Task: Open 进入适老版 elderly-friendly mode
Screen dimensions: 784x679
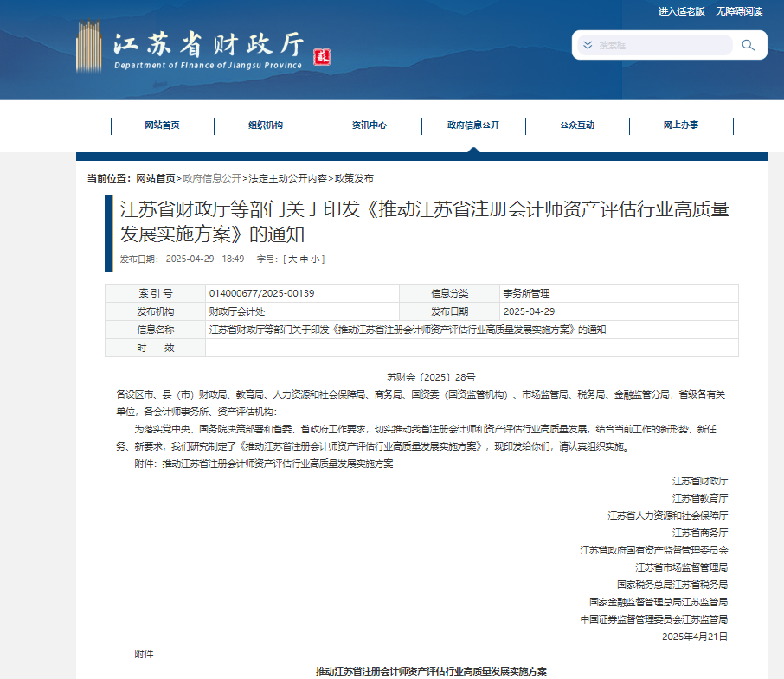Action: (x=681, y=11)
